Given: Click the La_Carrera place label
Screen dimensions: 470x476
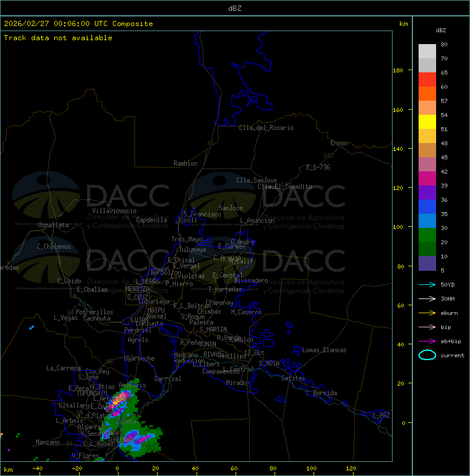Looking at the screenshot, I should (63, 368).
